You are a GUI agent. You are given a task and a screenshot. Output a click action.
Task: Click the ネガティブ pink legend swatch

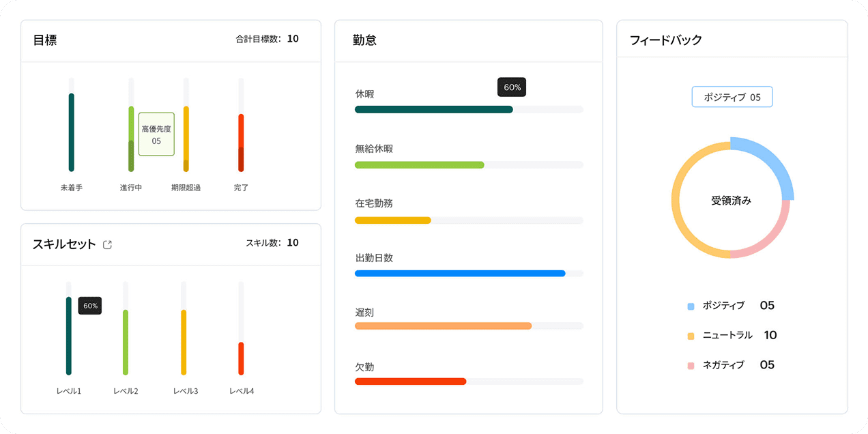point(691,366)
